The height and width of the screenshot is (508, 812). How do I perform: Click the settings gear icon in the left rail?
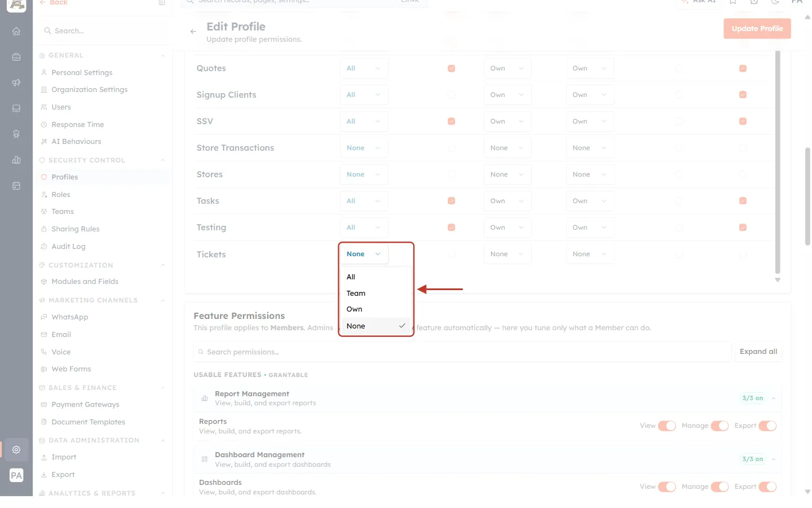16,449
